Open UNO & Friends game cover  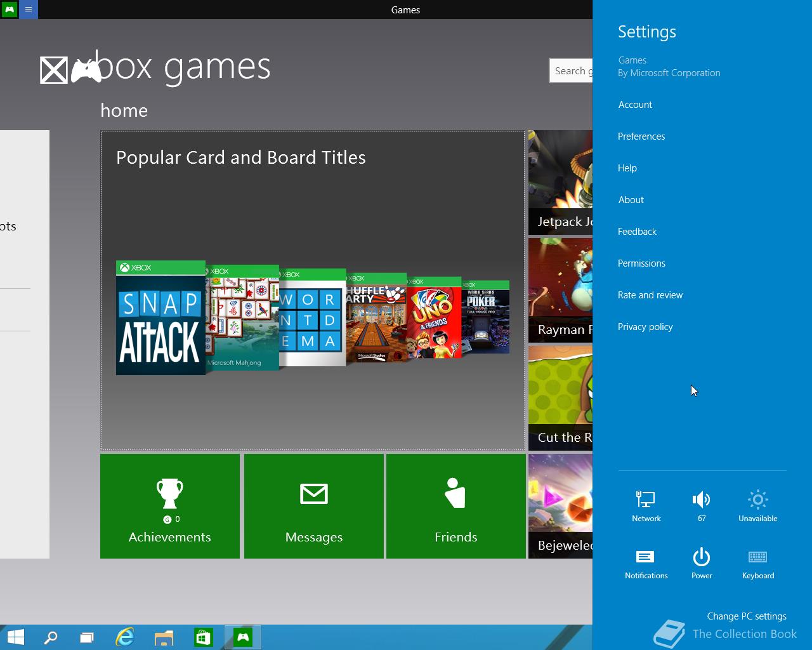click(x=434, y=317)
